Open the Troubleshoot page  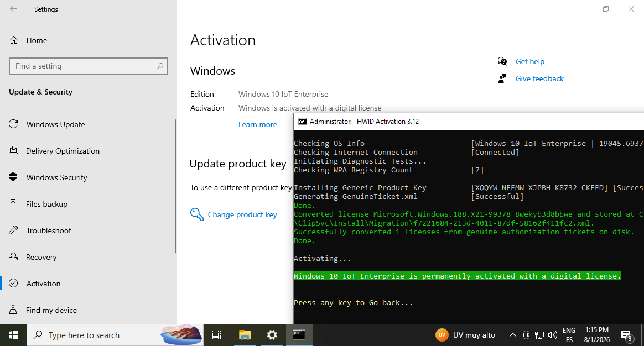click(x=49, y=230)
